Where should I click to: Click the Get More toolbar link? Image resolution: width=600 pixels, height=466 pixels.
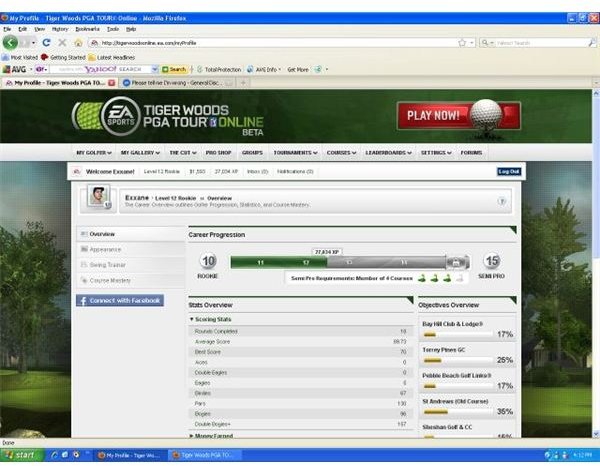coord(298,69)
